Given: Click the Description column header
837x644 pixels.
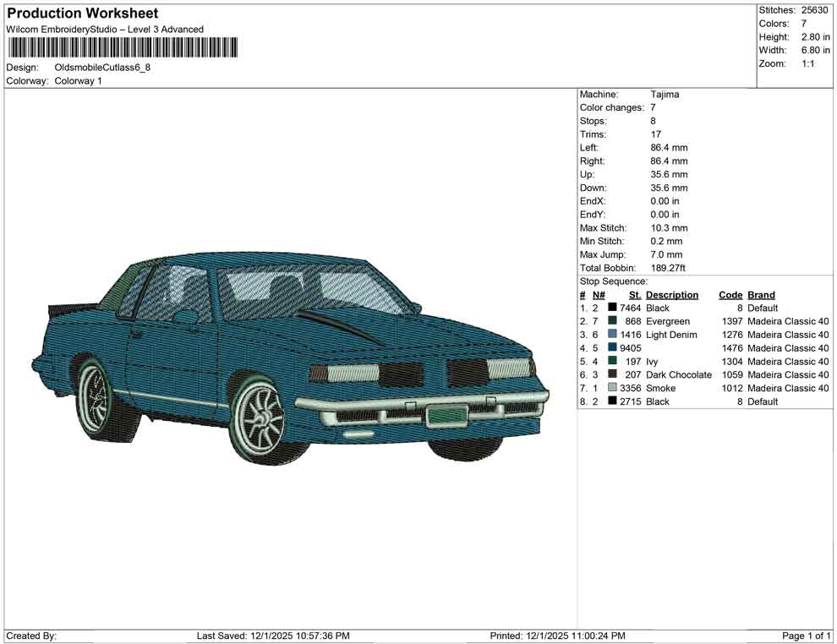Looking at the screenshot, I should click(x=671, y=295).
